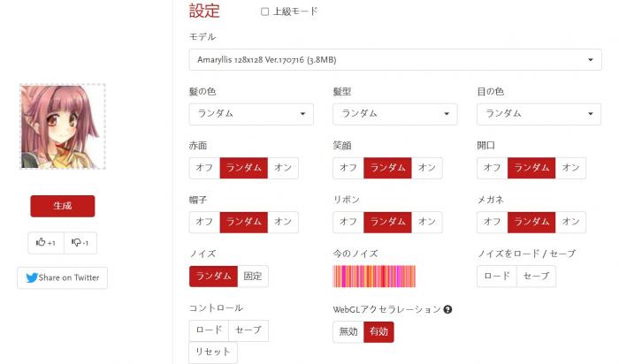This screenshot has width=619, height=364.
Task: Click the thumbs down -1 button
Action: tap(80, 242)
